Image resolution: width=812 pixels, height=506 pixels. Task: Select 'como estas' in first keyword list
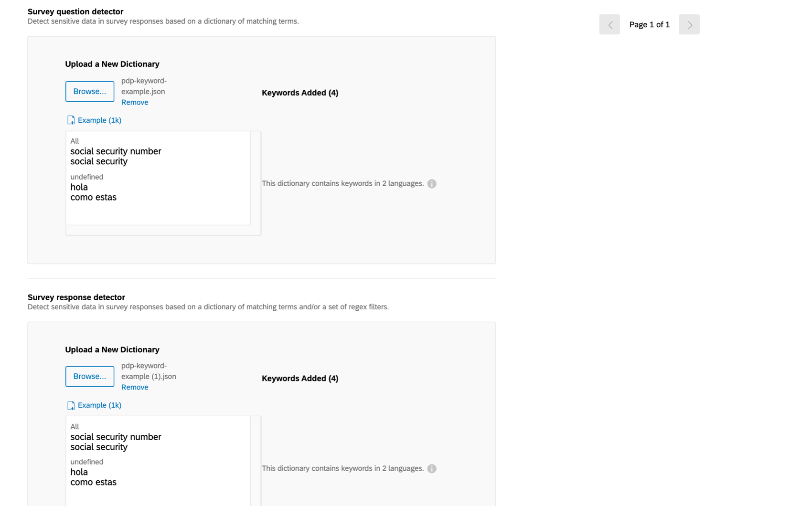[x=94, y=197]
